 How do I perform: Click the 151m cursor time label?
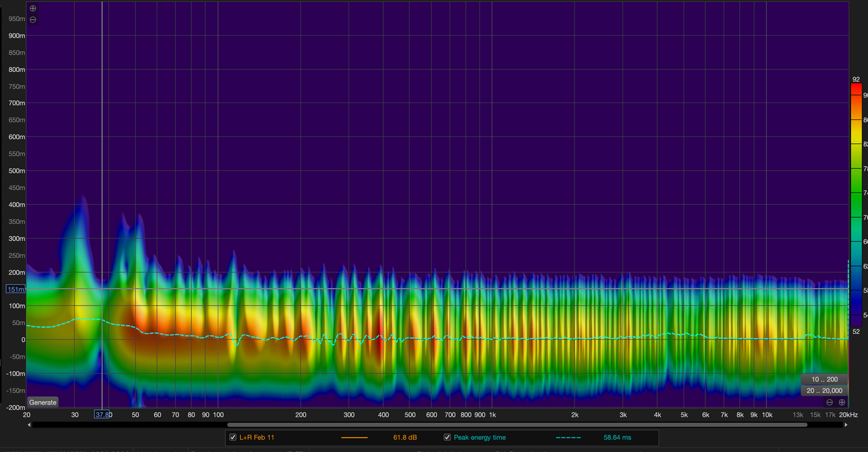(16, 289)
